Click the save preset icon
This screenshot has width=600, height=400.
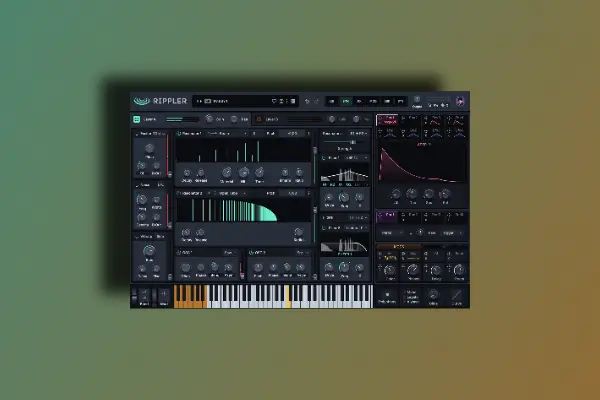(x=281, y=101)
